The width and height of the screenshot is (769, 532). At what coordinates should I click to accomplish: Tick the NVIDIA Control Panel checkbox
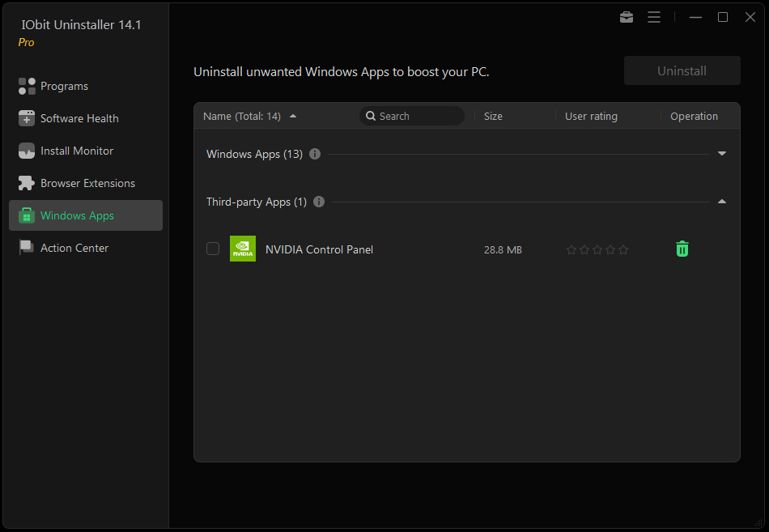click(x=213, y=249)
